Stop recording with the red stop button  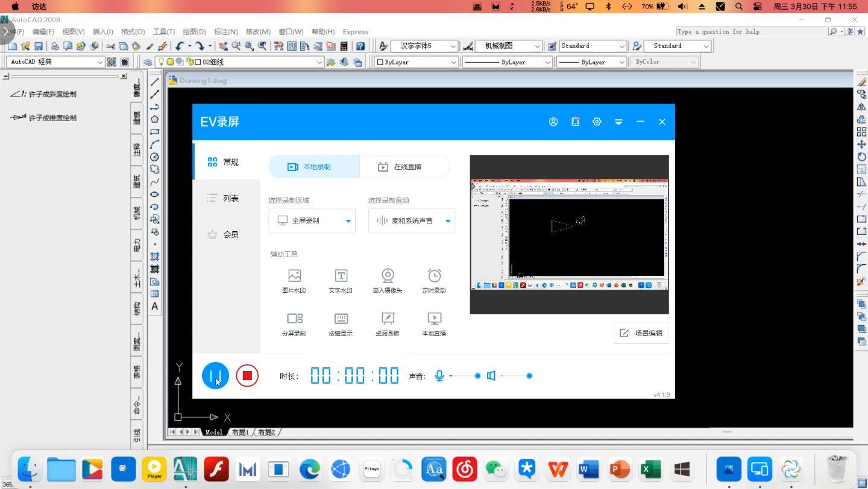coord(247,375)
